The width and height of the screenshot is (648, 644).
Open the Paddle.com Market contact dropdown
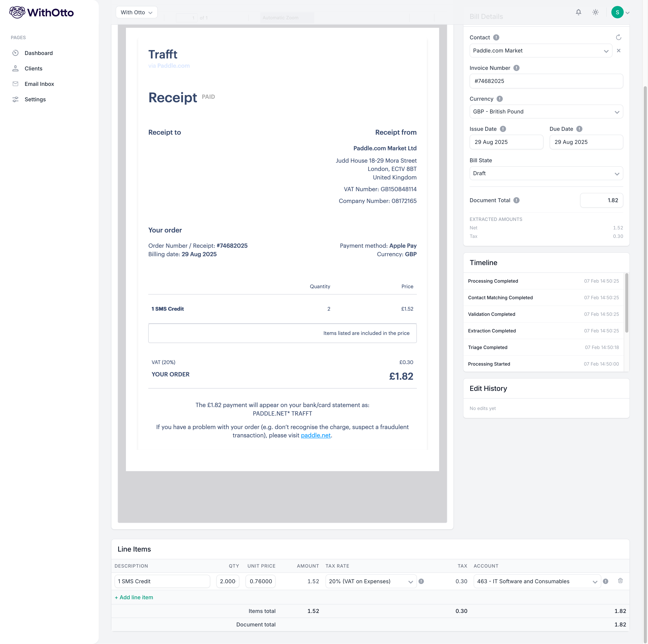pyautogui.click(x=541, y=51)
